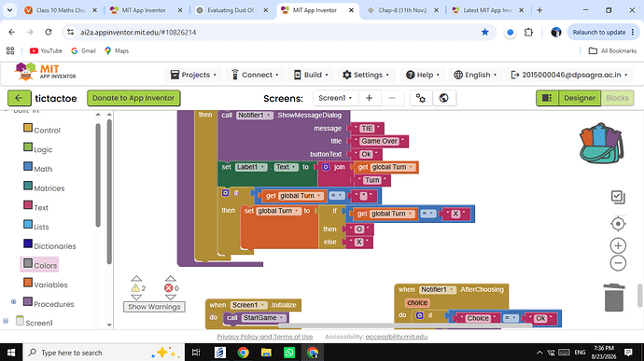
Task: Zoom in the blocks workspace
Action: (618, 245)
